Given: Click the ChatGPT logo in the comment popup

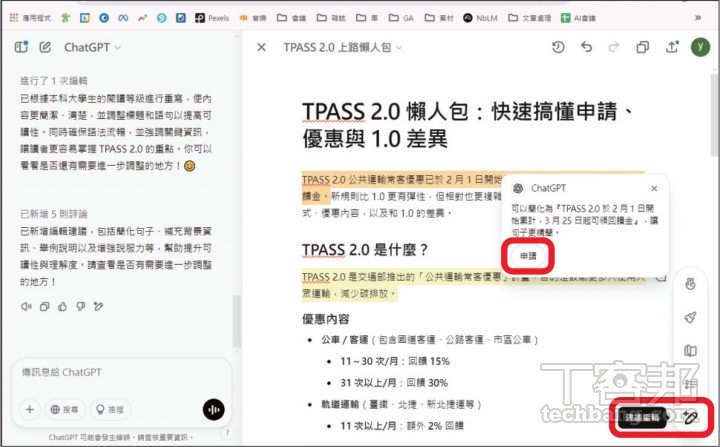Looking at the screenshot, I should [518, 188].
